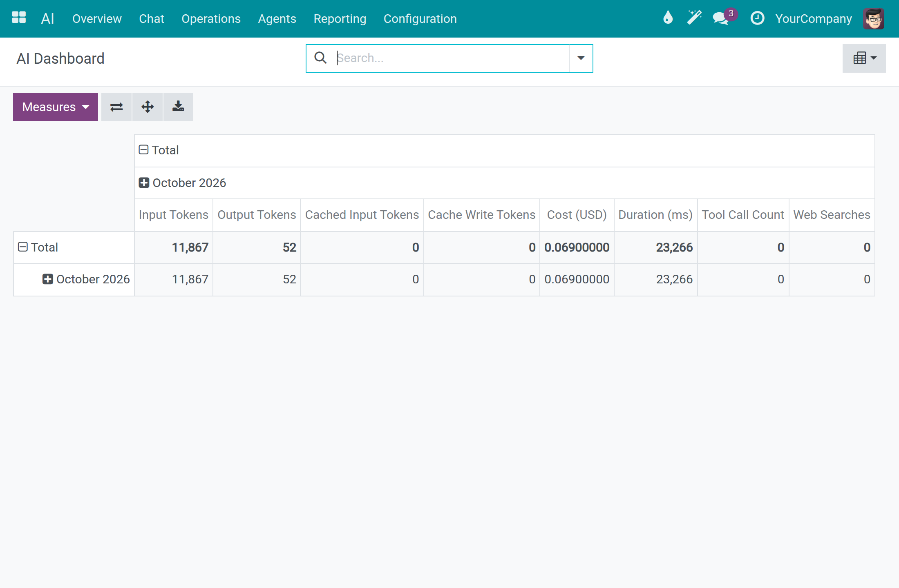Sort by Cached Input Tokens column
The width and height of the screenshot is (899, 588).
362,215
